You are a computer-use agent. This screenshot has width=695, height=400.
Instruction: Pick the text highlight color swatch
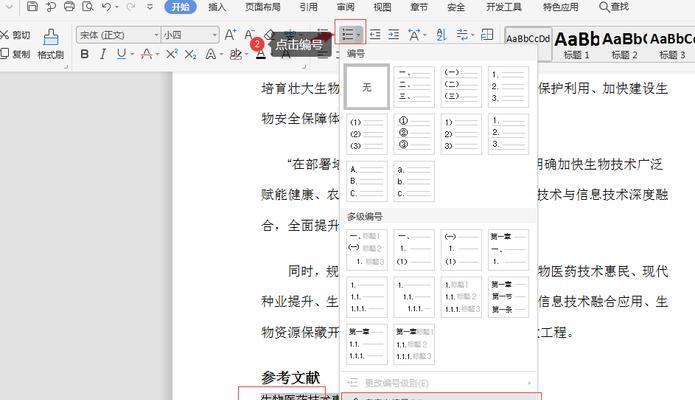pos(235,54)
